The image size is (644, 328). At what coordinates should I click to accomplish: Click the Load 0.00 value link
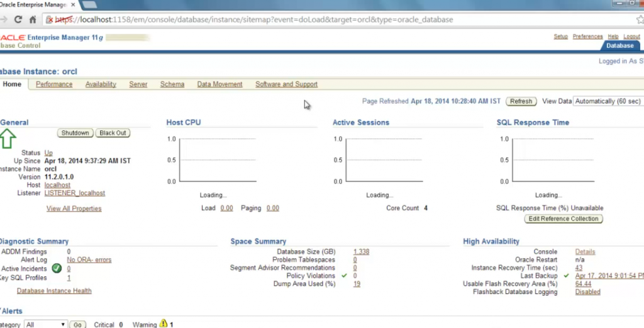(x=226, y=208)
